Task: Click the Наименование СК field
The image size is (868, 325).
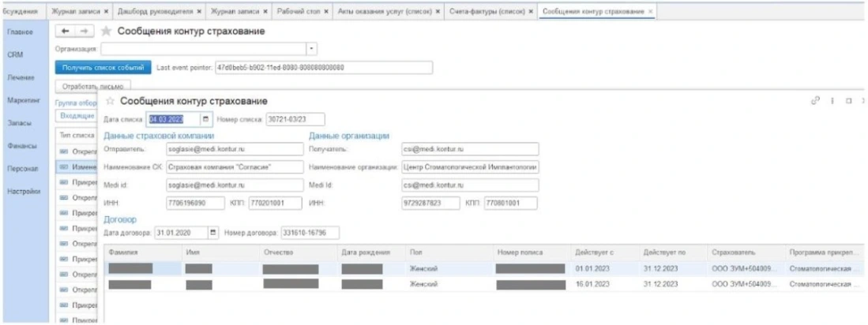Action: 235,167
